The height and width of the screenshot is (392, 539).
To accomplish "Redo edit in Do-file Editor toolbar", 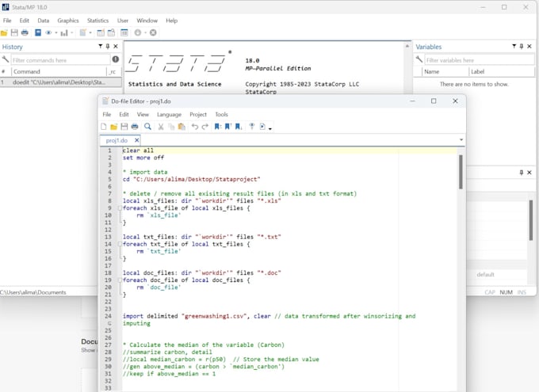I will pos(205,127).
